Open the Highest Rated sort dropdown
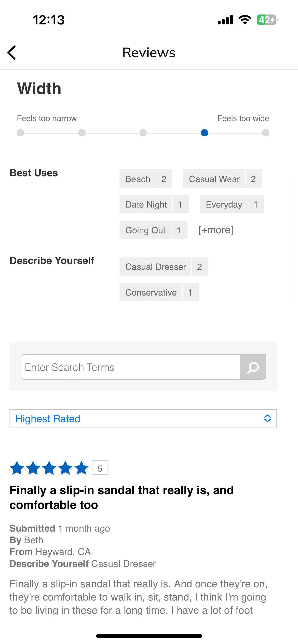Viewport: 298px width, 644px height. (143, 418)
